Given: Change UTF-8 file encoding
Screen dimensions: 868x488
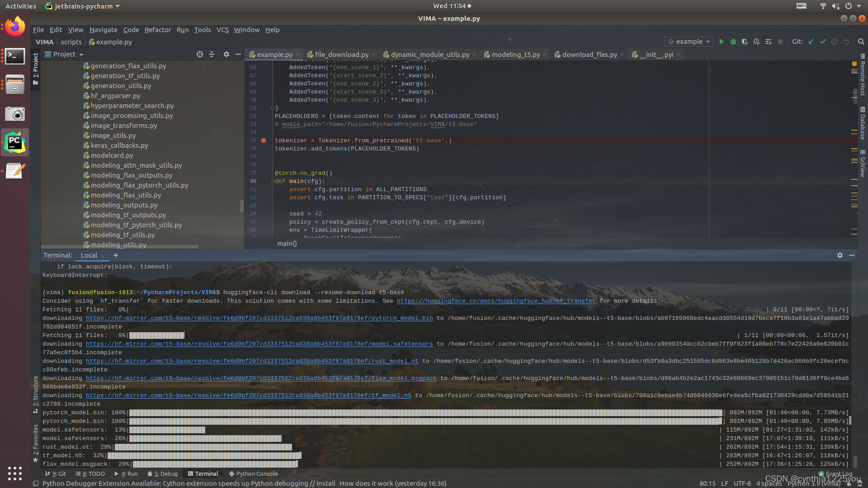Looking at the screenshot, I should coord(742,483).
